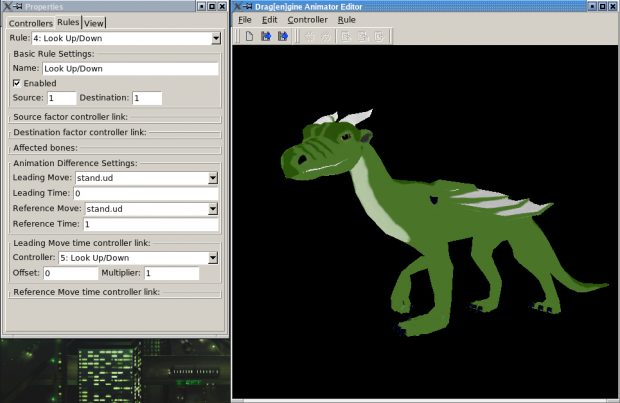The width and height of the screenshot is (620, 403).
Task: Click the greyed-out paste toolbar icon
Action: pos(379,36)
